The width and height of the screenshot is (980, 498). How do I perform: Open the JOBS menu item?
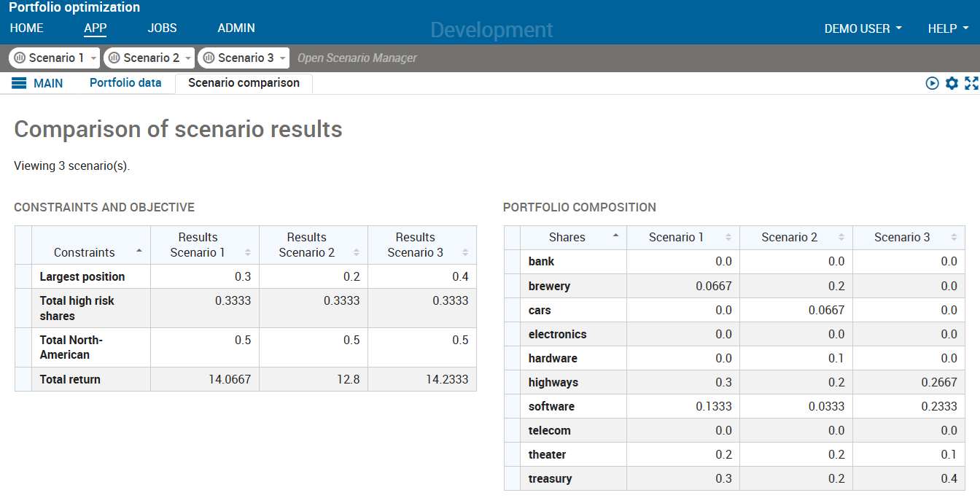pyautogui.click(x=162, y=28)
